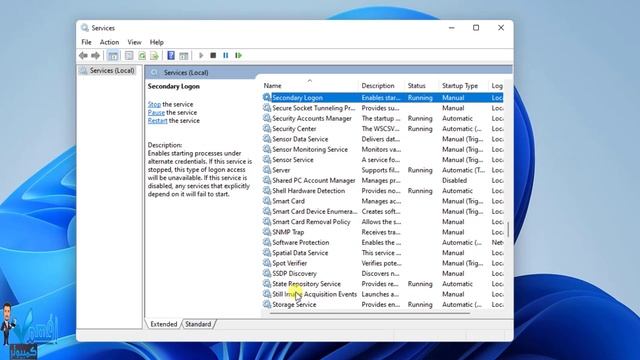Click the gear icon beside Server
The width and height of the screenshot is (640, 360).
[267, 170]
